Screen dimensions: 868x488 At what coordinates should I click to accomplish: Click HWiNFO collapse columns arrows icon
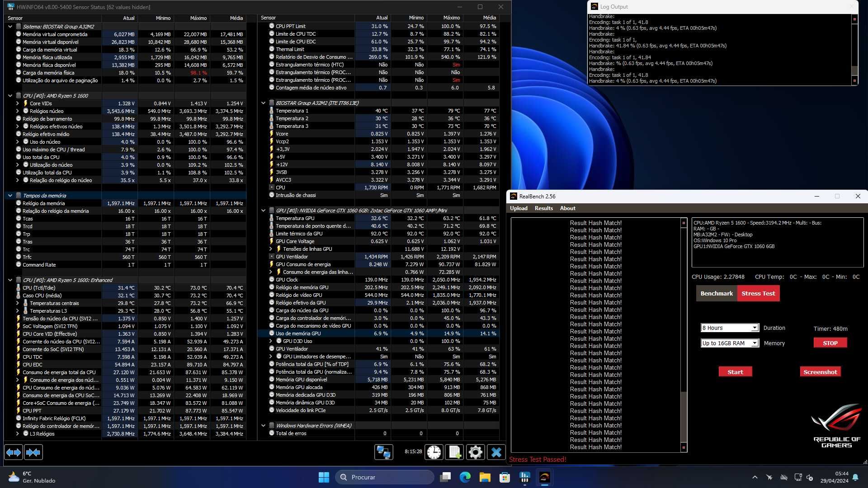point(33,452)
